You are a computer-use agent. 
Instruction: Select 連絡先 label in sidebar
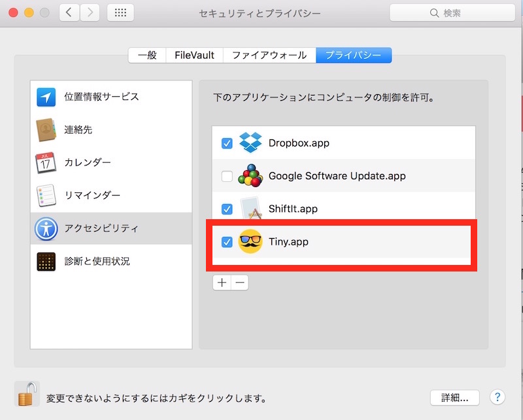point(78,130)
